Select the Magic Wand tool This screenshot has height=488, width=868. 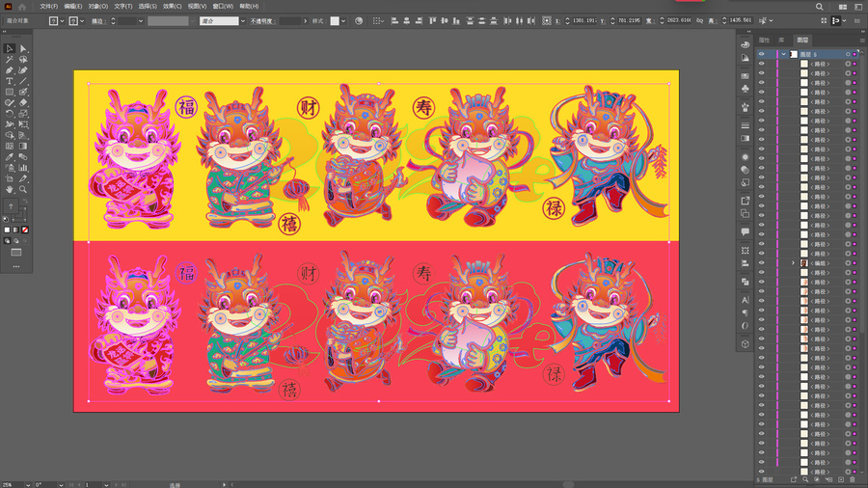10,60
